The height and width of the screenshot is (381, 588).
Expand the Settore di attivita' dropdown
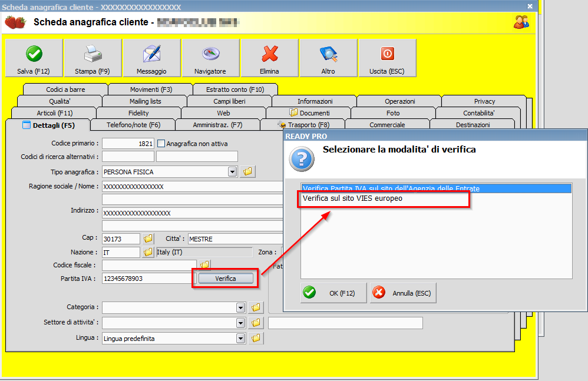241,323
